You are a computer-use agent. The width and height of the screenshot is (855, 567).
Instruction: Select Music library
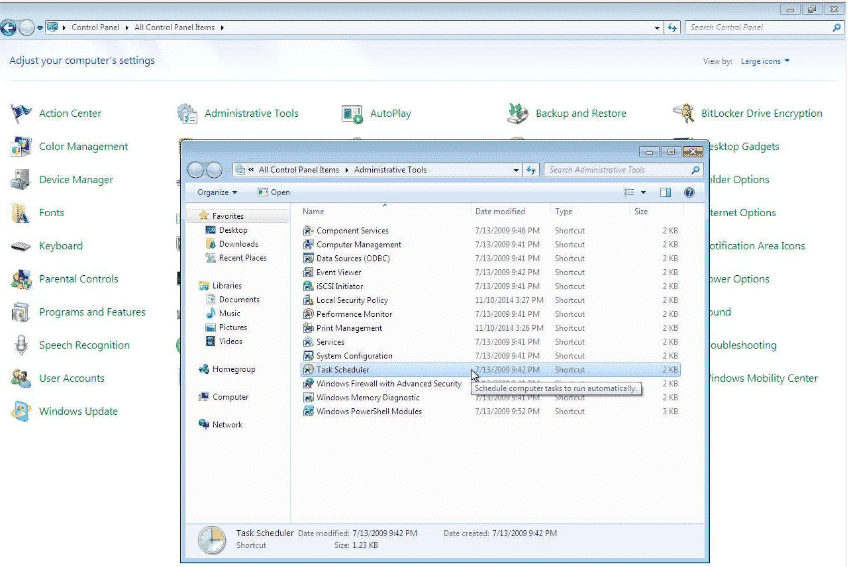tap(230, 313)
